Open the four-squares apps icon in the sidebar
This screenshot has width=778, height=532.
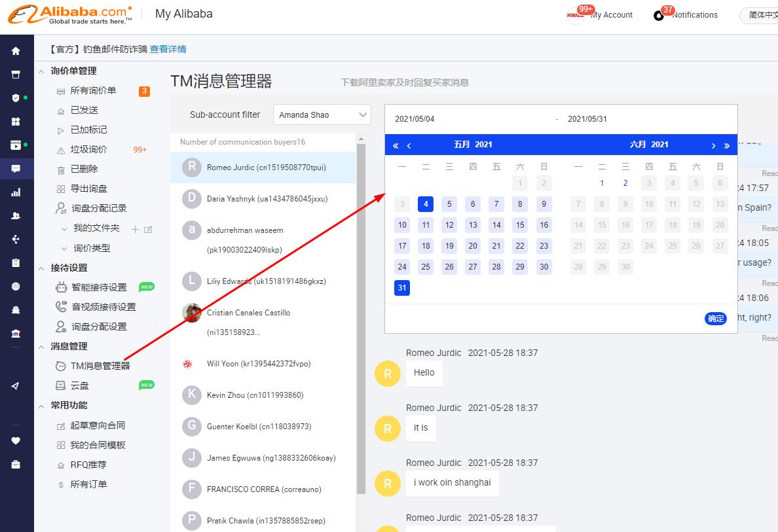(16, 122)
